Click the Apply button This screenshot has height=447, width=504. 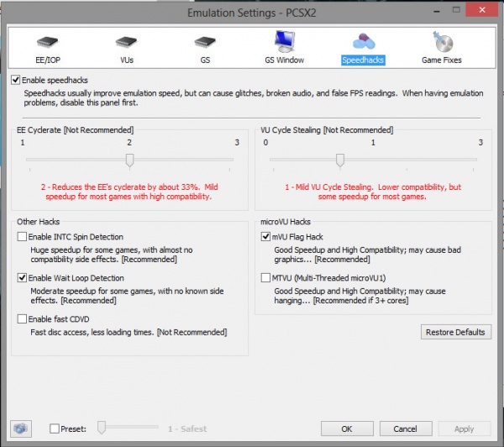[465, 429]
